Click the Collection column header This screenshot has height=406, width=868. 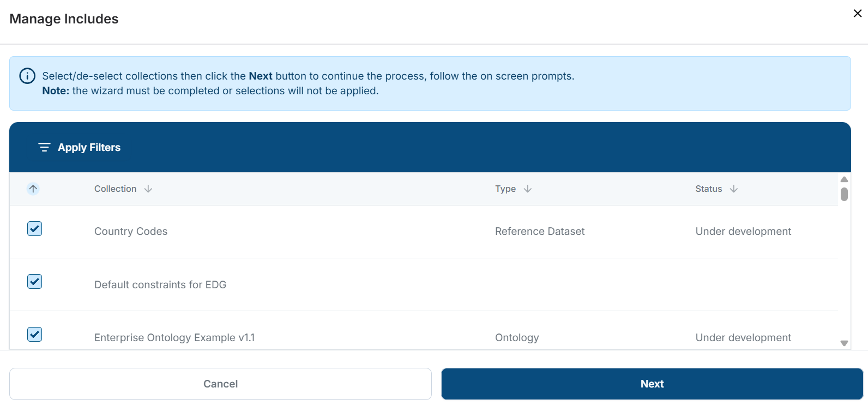[x=115, y=189]
